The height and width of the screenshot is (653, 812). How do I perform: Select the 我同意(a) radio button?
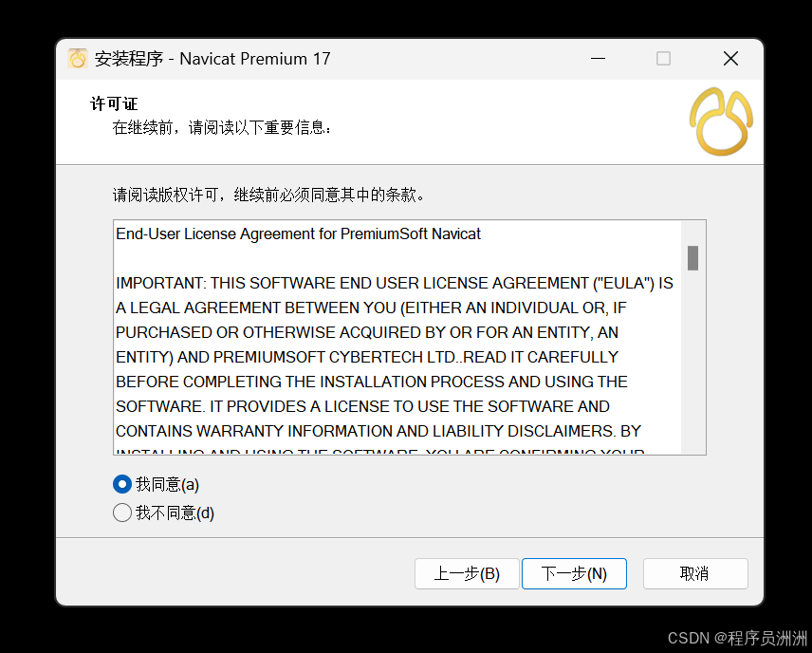pos(122,484)
